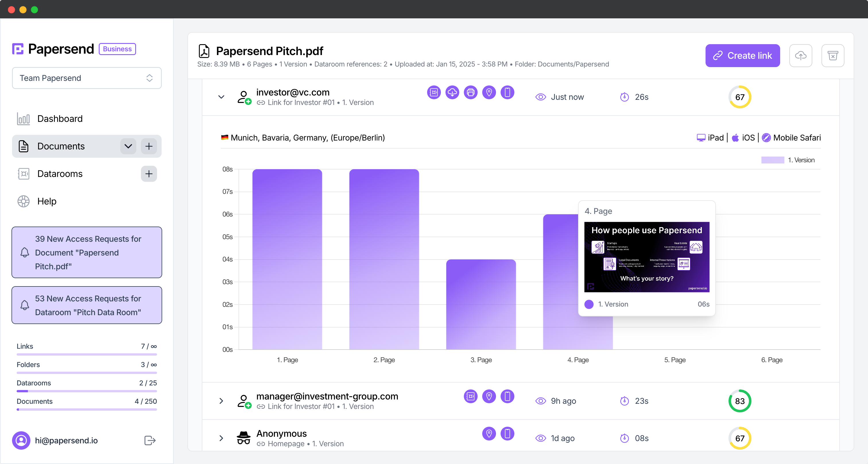The image size is (868, 464).
Task: Delete the document using the trash icon
Action: click(833, 55)
